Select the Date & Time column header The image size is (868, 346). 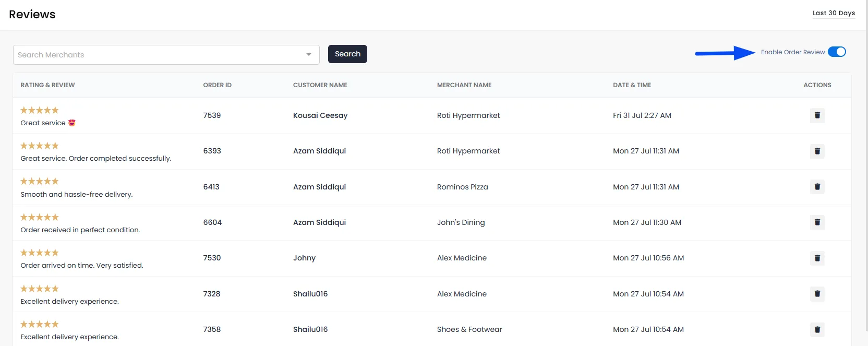(x=632, y=85)
